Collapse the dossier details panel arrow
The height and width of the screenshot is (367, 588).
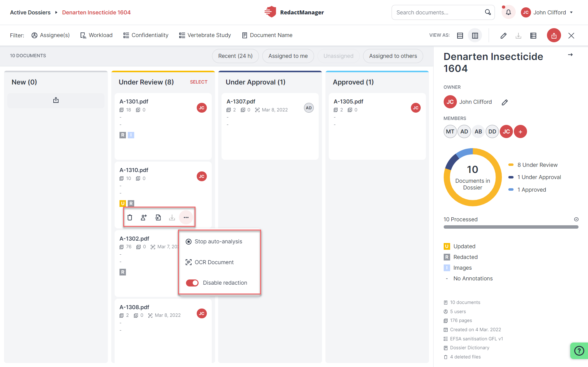click(x=570, y=55)
